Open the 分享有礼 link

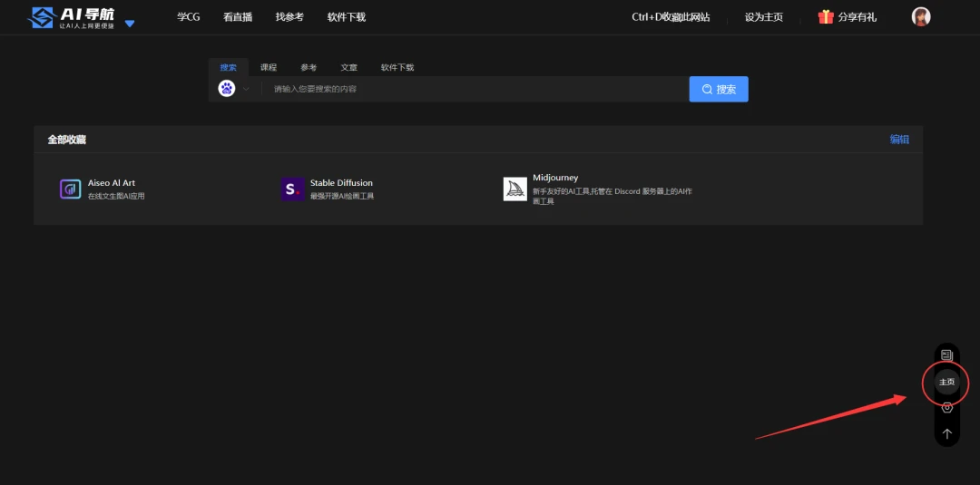[857, 17]
